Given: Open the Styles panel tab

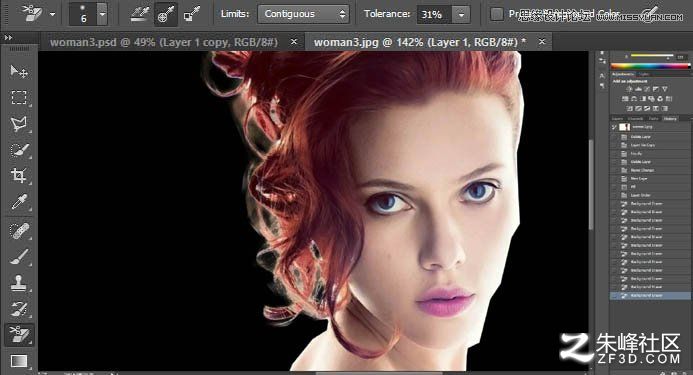Looking at the screenshot, I should [644, 74].
